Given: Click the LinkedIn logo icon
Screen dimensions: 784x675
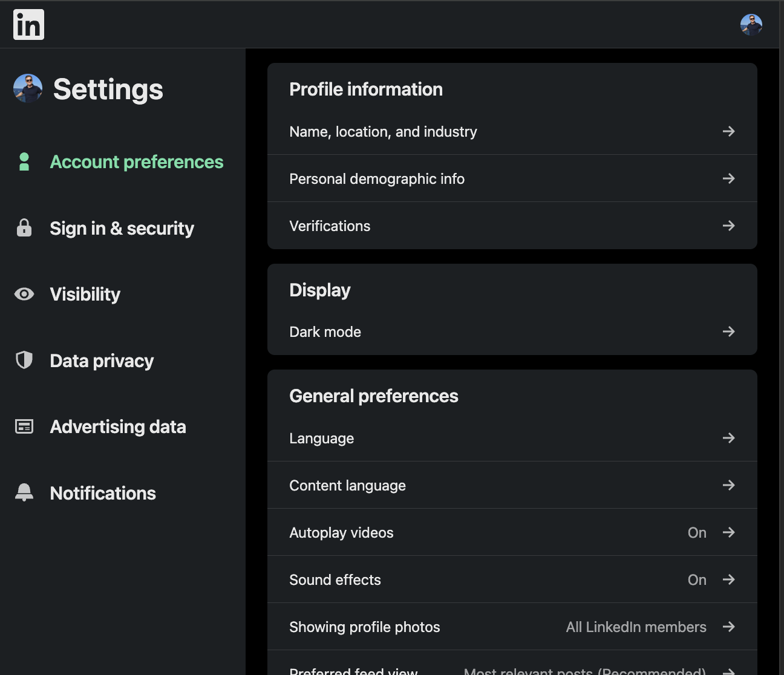Looking at the screenshot, I should [28, 25].
